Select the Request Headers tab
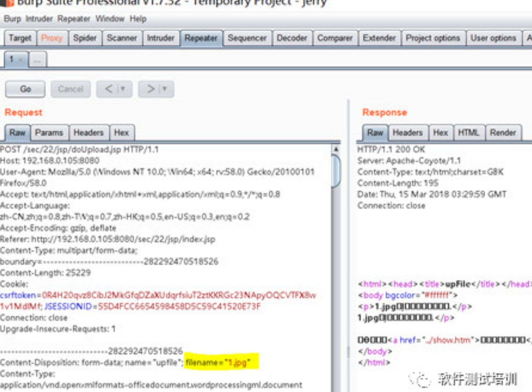The image size is (532, 392). (88, 133)
